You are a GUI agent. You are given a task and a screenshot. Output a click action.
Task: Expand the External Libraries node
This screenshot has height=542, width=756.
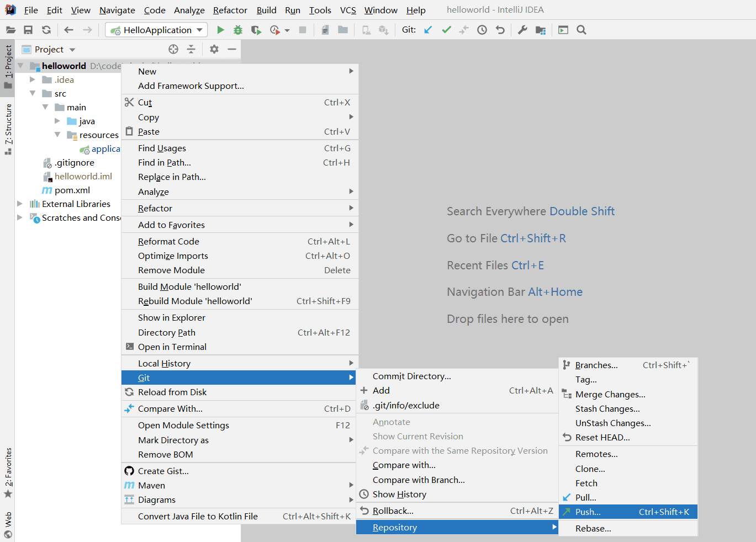click(20, 204)
